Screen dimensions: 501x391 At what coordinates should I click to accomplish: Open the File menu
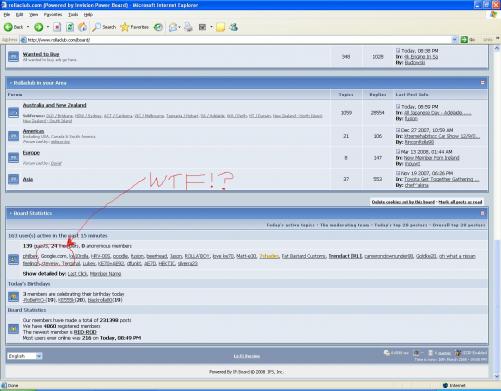7,15
